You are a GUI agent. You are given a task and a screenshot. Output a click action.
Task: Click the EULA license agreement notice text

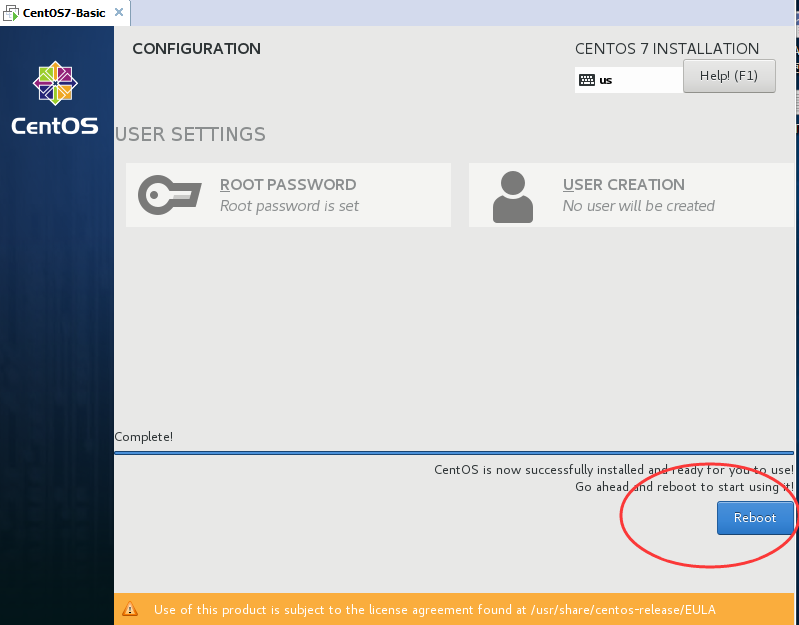pyautogui.click(x=435, y=609)
